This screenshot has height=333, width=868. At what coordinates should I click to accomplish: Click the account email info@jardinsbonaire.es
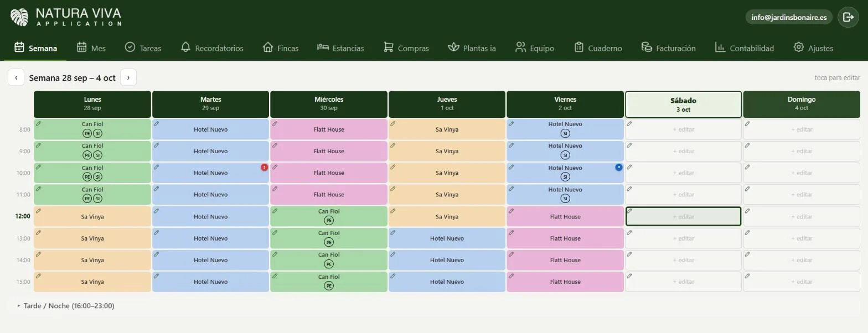[789, 17]
